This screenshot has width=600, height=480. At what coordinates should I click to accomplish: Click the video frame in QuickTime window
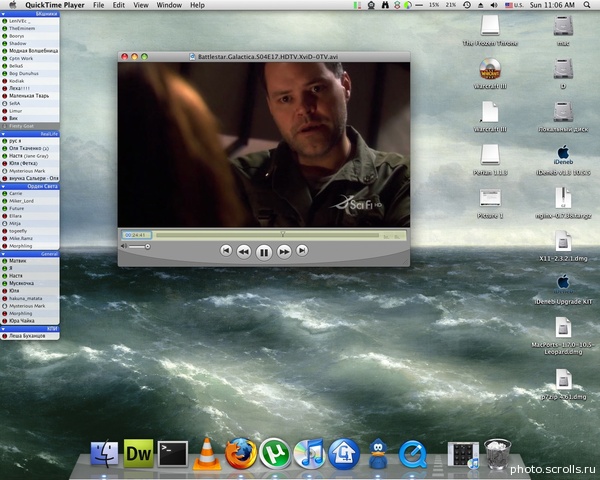(264, 145)
